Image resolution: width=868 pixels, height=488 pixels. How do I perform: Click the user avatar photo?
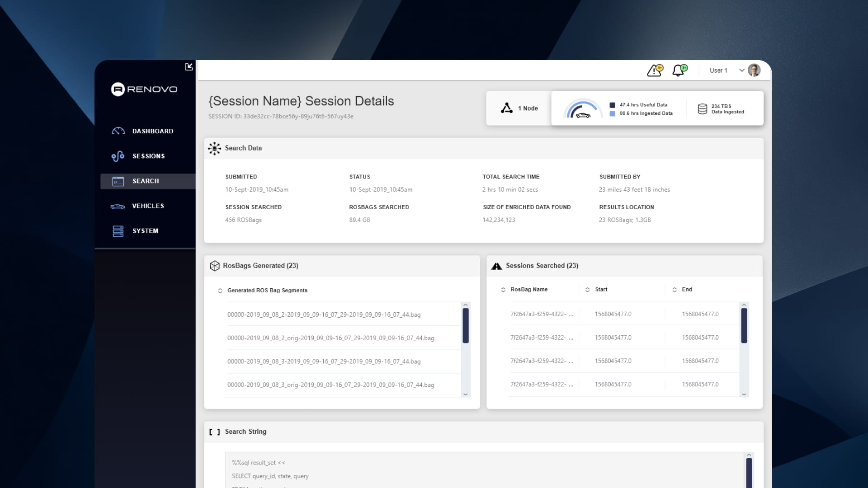coord(754,70)
